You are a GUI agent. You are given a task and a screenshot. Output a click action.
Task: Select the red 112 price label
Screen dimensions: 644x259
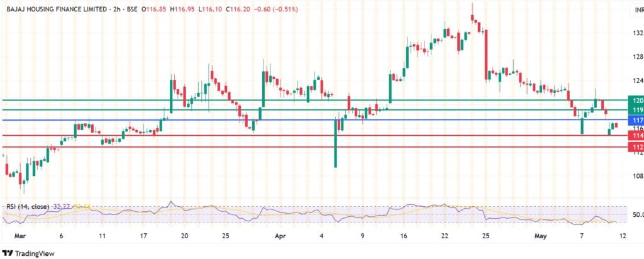[636, 147]
